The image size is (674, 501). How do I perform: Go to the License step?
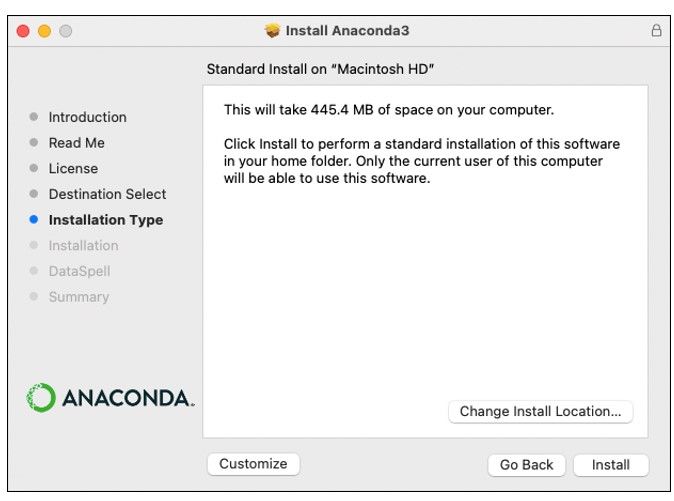[x=73, y=169]
